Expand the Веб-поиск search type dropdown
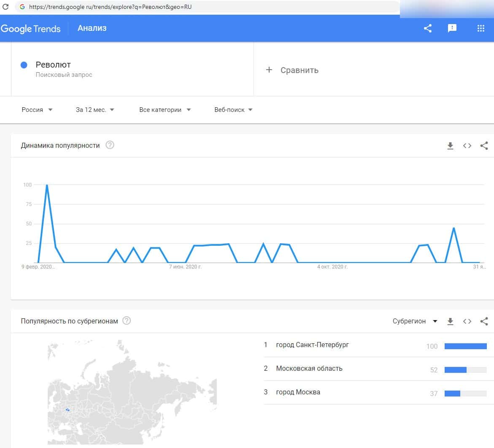The image size is (494, 448). point(233,110)
